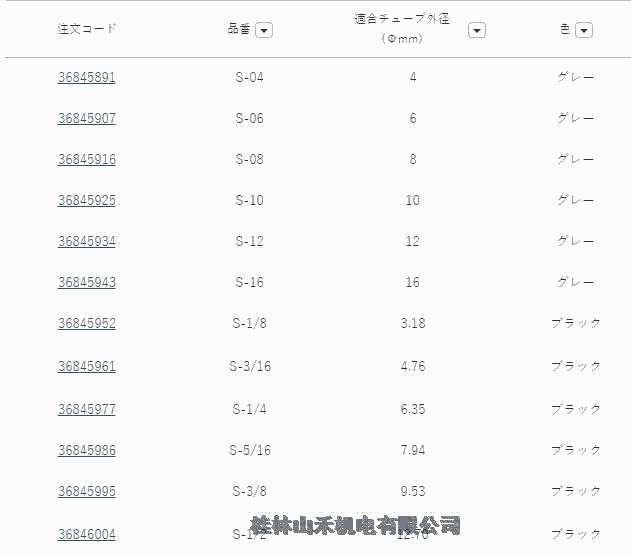Follow order code 36846004 link
The image size is (631, 555).
(87, 534)
